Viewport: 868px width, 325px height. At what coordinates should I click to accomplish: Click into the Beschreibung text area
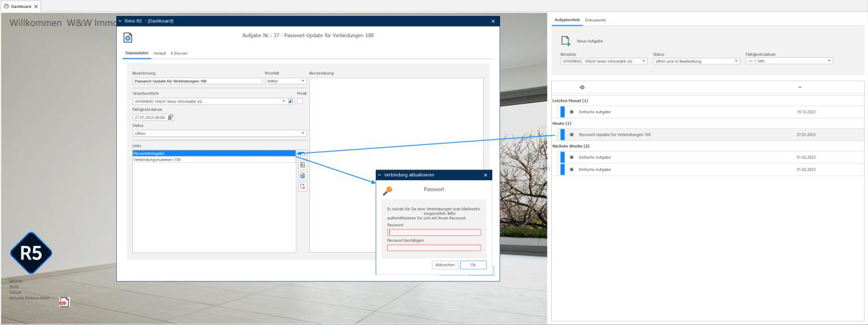(x=396, y=165)
